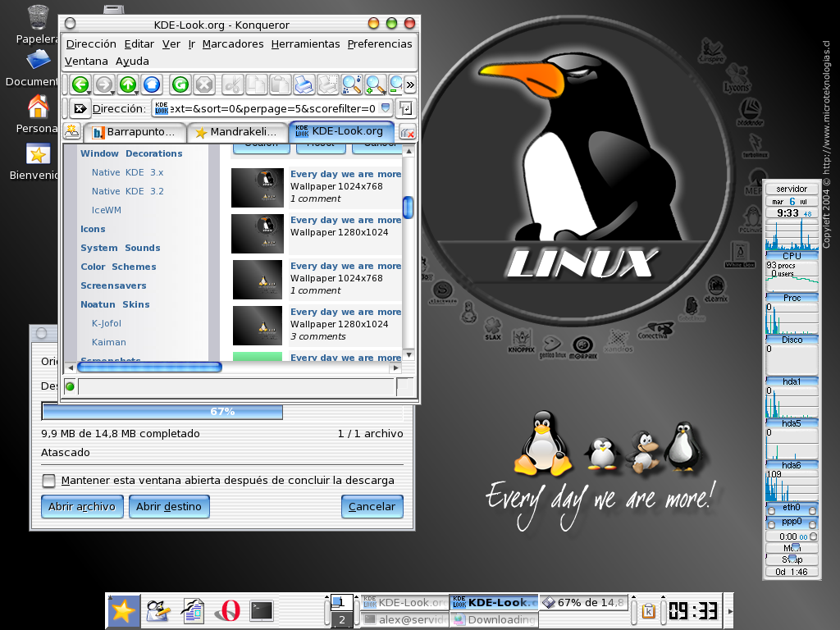This screenshot has height=630, width=840.
Task: Click the Cut scissors icon
Action: click(x=232, y=84)
